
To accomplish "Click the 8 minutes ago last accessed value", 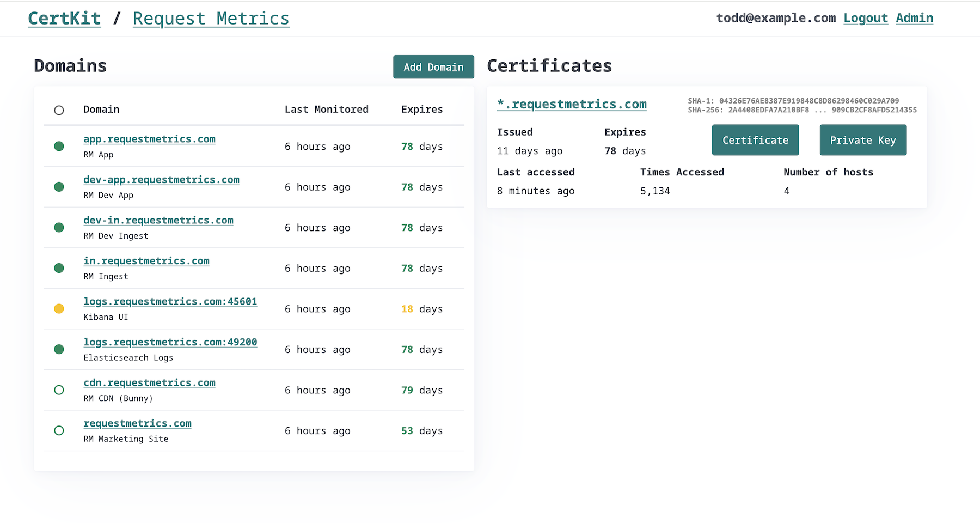I will pyautogui.click(x=536, y=191).
